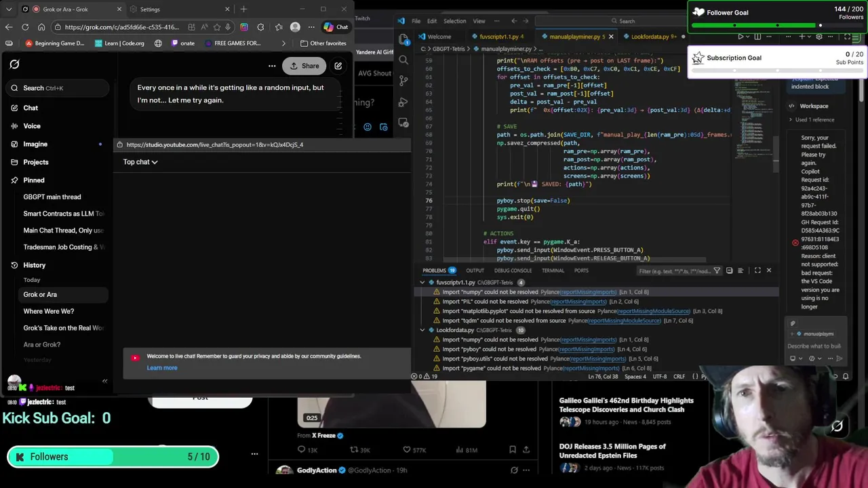The width and height of the screenshot is (868, 488).
Task: Open Imagine in Grok sidebar
Action: [x=35, y=144]
